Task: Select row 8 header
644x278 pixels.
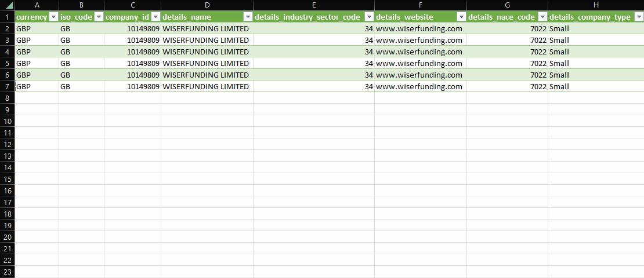Action: pos(8,98)
